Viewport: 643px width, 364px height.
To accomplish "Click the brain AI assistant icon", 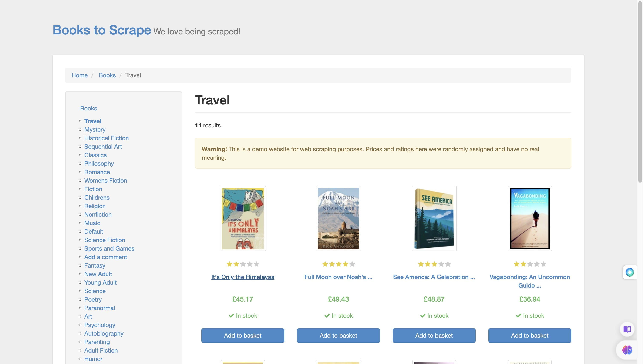I will point(627,350).
